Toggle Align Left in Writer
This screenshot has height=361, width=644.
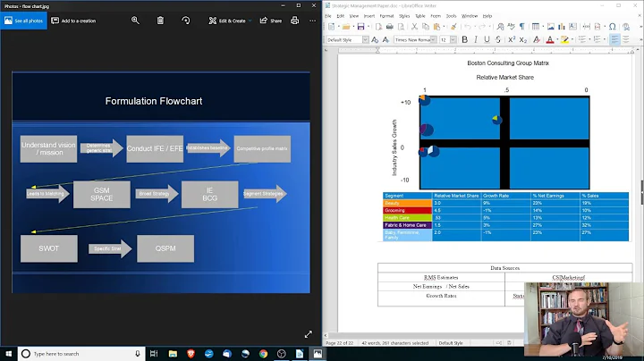click(614, 39)
